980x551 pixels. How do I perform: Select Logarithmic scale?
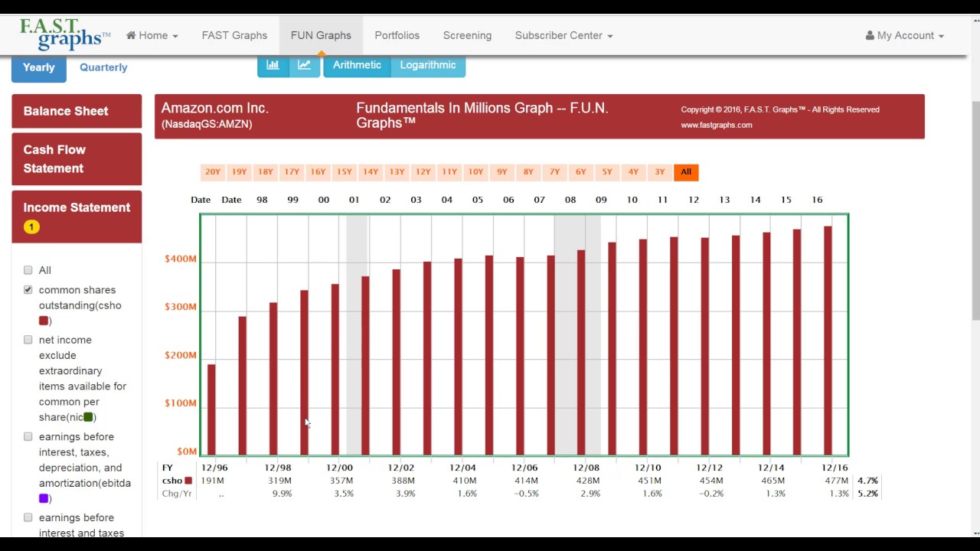(428, 65)
